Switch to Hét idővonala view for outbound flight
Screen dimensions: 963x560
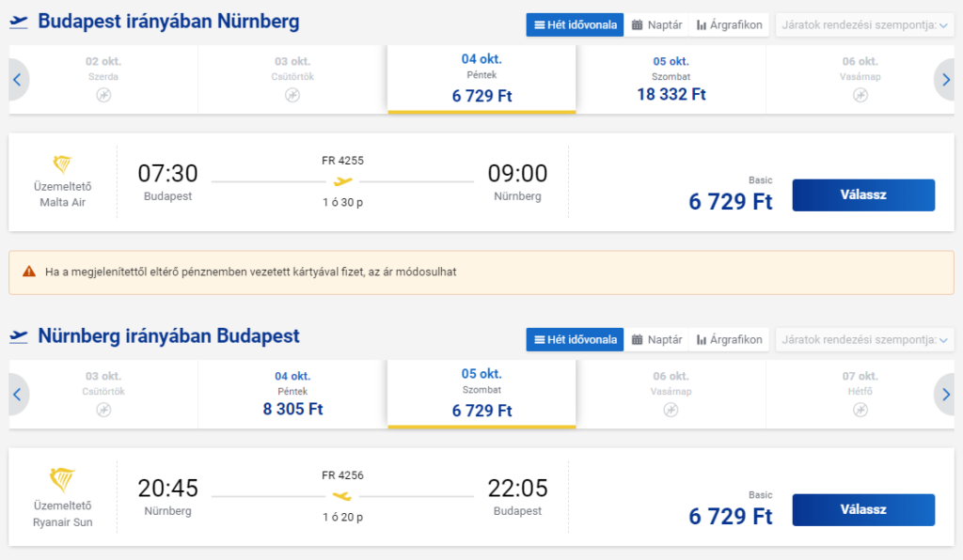tap(575, 24)
